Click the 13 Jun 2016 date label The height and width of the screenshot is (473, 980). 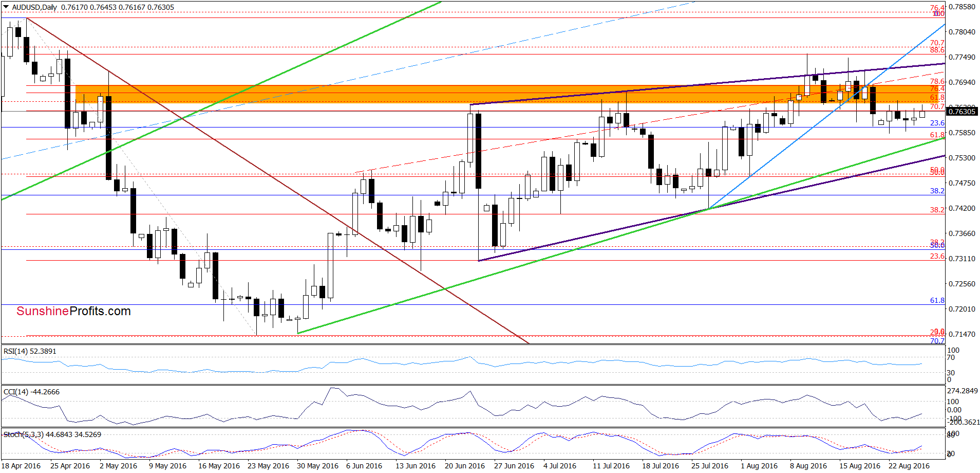point(416,466)
